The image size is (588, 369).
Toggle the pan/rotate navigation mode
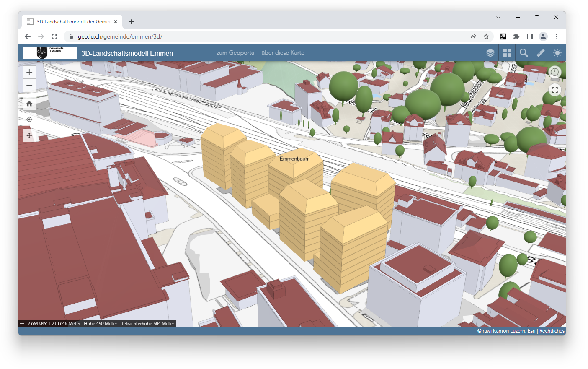point(29,135)
